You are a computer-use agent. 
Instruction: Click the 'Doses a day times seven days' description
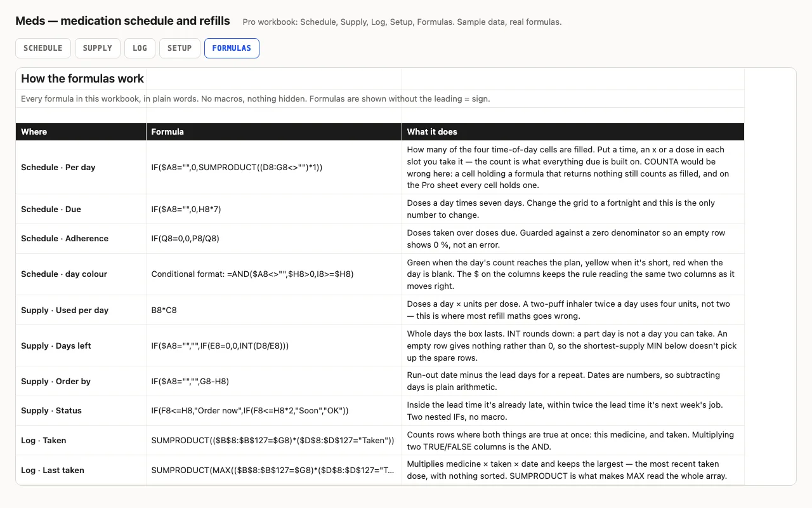(x=573, y=209)
